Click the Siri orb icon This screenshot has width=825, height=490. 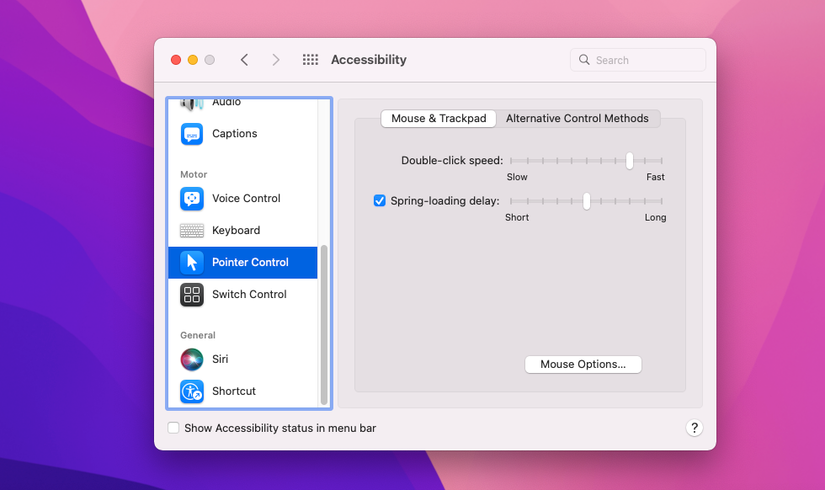pos(192,359)
